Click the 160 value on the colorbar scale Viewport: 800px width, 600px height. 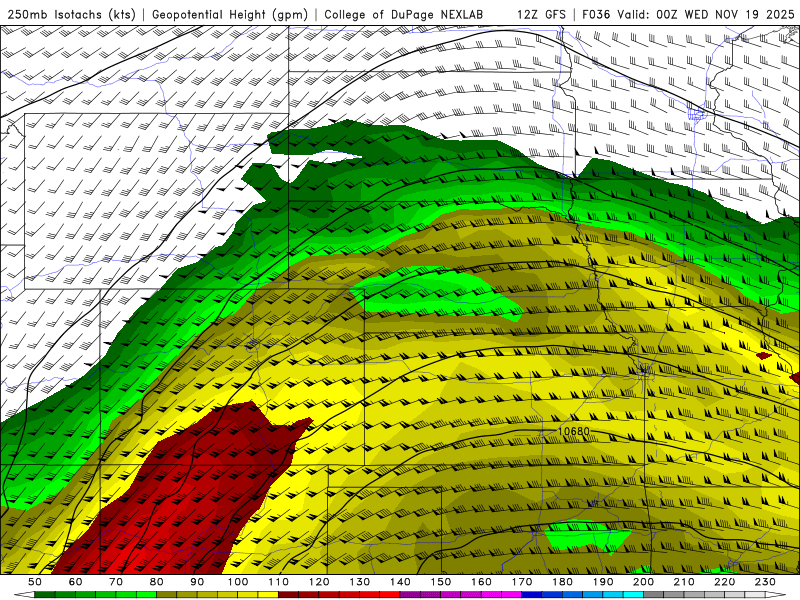[482, 582]
